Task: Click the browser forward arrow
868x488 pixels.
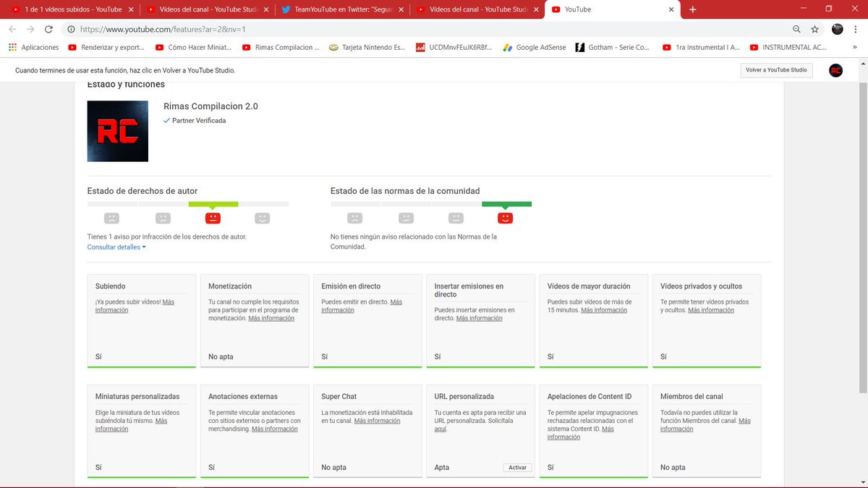Action: [x=30, y=30]
